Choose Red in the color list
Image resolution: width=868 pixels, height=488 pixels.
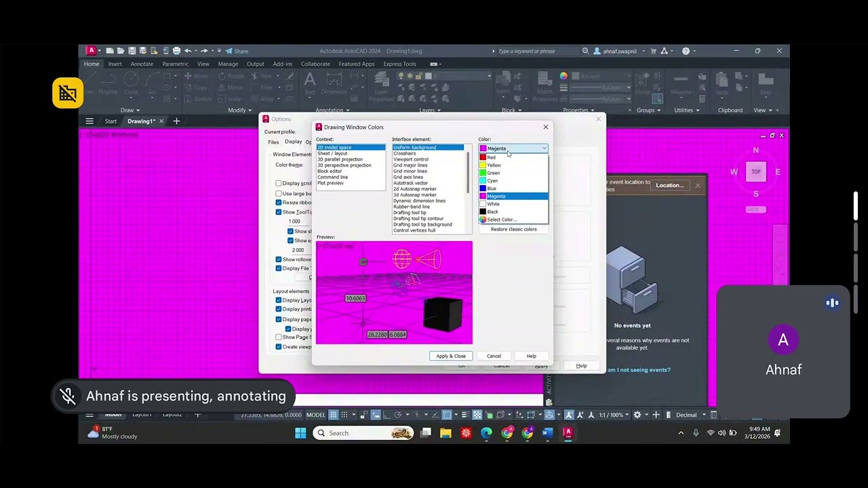click(x=513, y=157)
